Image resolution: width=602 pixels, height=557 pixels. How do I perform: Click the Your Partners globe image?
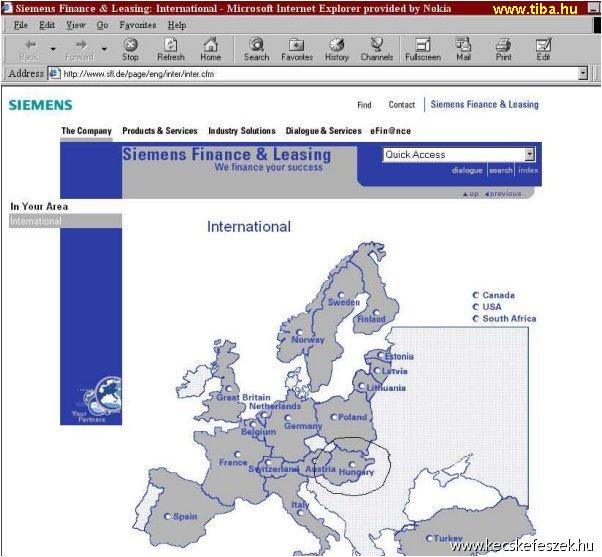pyautogui.click(x=104, y=397)
